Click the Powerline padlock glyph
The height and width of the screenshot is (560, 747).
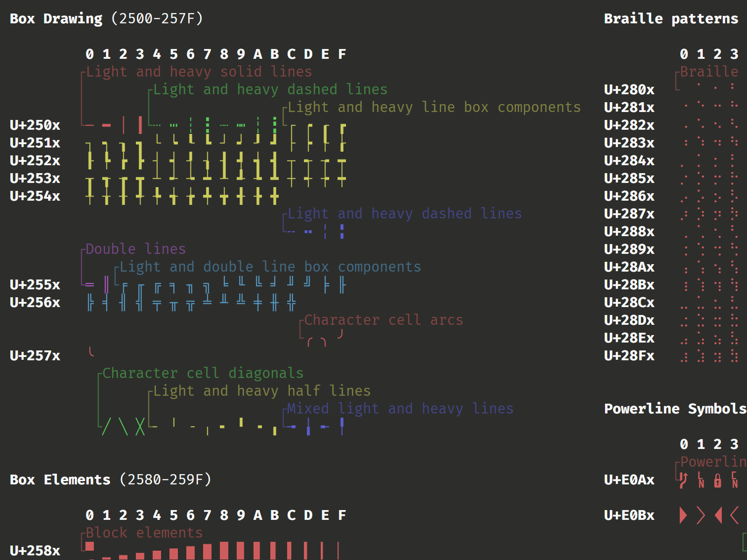pos(718,480)
